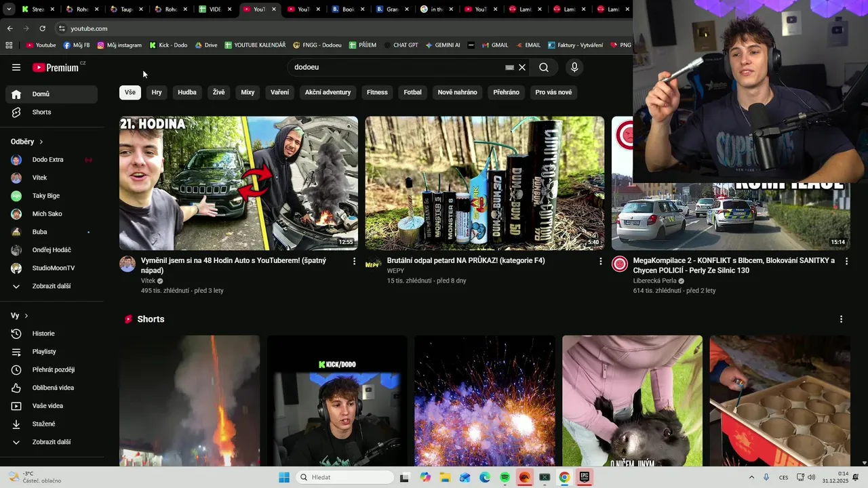Select the Hry filter chip
868x488 pixels.
(157, 92)
